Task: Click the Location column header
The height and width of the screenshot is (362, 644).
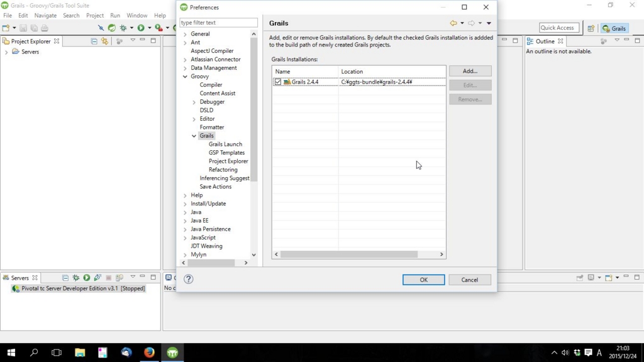Action: [392, 72]
